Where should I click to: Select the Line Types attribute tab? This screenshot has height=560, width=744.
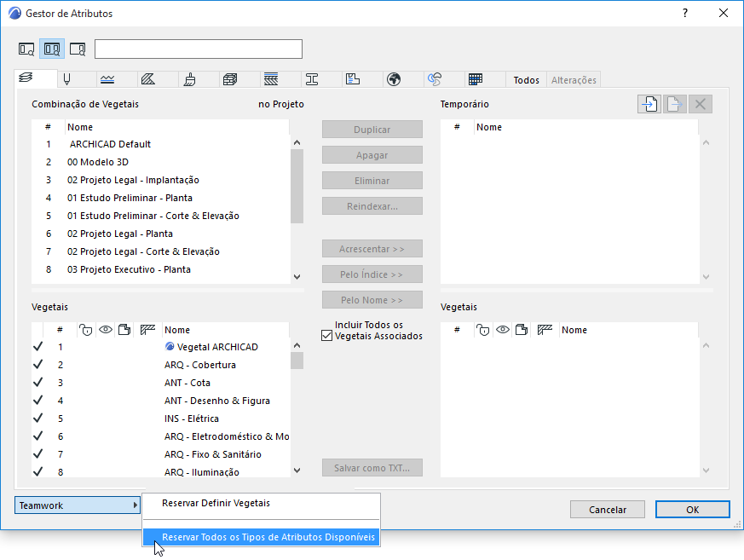pos(107,79)
